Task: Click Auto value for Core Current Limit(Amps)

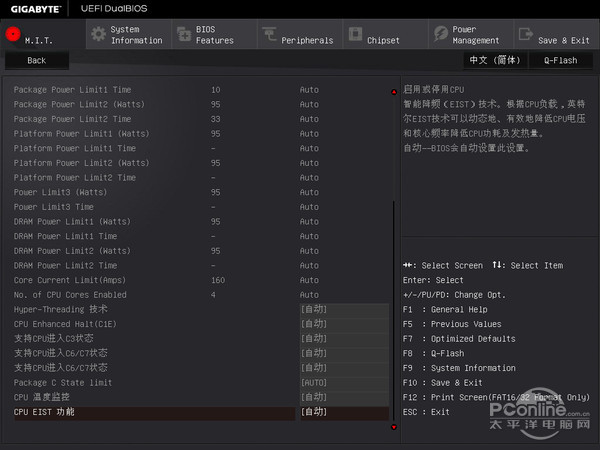Action: (309, 280)
